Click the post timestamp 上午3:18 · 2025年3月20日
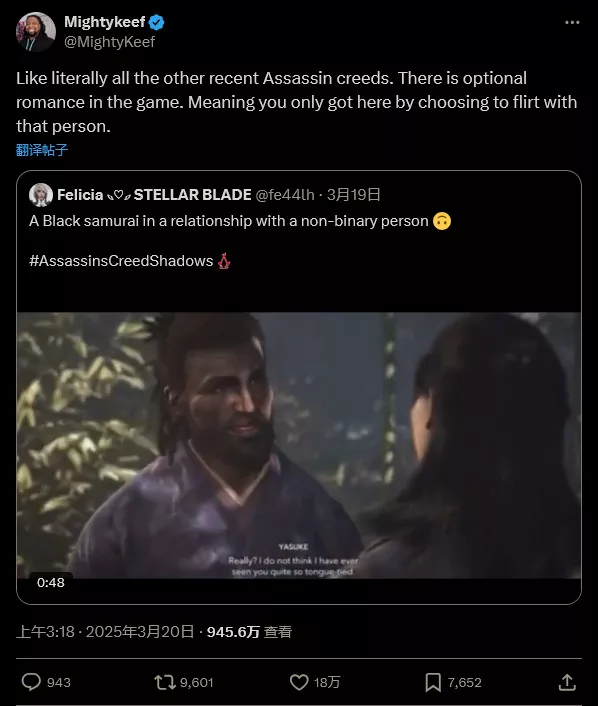This screenshot has width=598, height=706. pos(105,632)
